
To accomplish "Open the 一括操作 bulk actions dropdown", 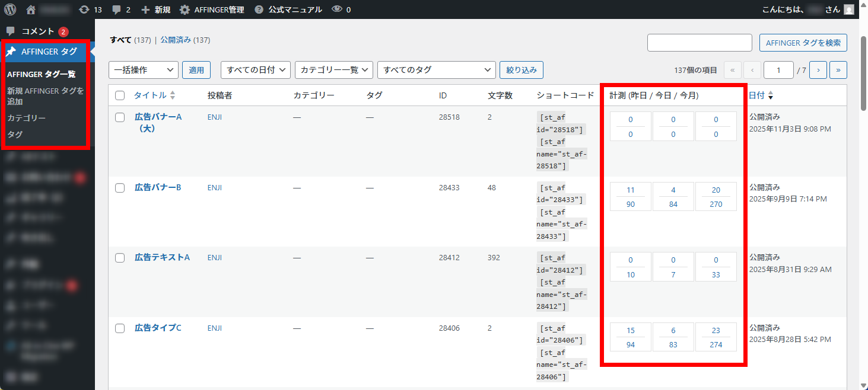I will (x=144, y=70).
